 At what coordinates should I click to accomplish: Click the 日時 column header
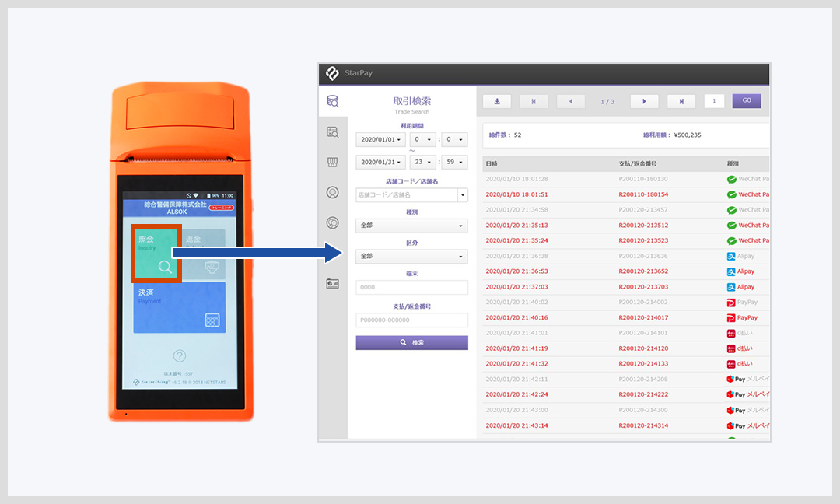(492, 163)
